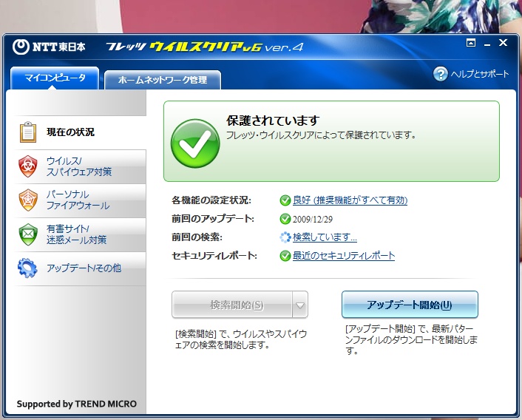522x420 pixels.
Task: Click the 前回のアップデート: label
Action: 213,219
